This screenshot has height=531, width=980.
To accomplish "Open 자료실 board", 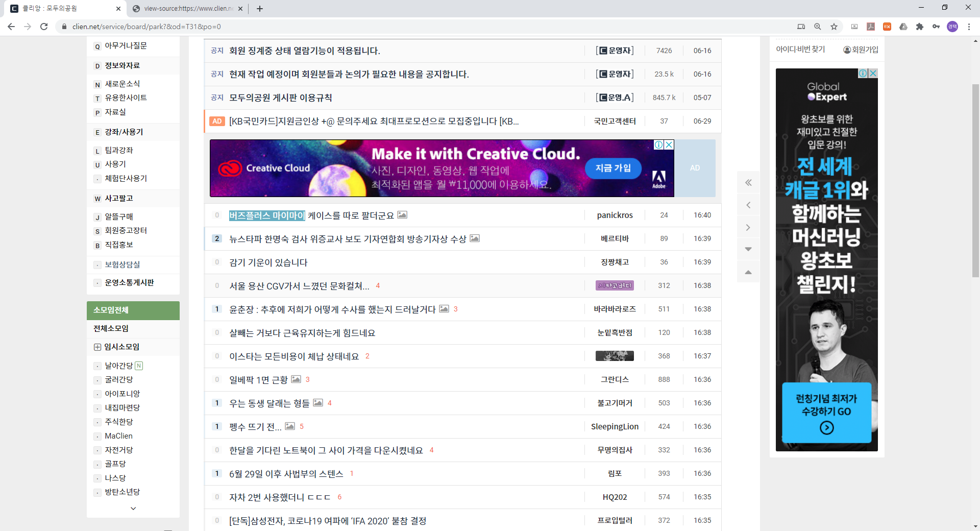I will [x=115, y=112].
